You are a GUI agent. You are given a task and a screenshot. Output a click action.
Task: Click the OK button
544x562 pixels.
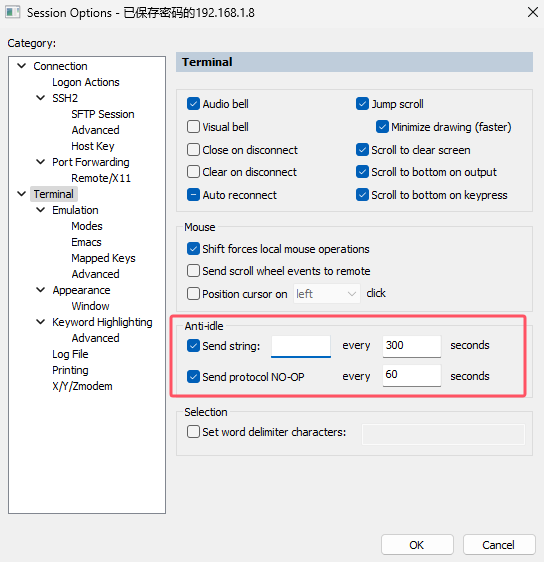click(x=417, y=545)
